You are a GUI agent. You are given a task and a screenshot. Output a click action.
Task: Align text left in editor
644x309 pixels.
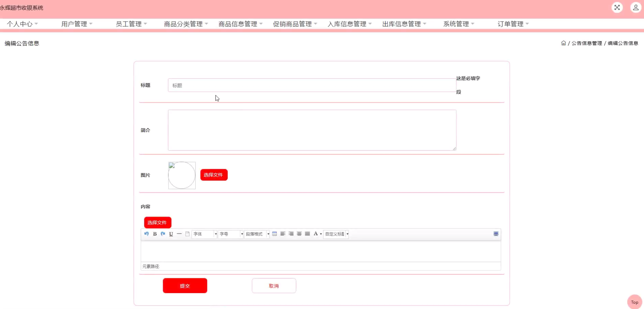(283, 234)
